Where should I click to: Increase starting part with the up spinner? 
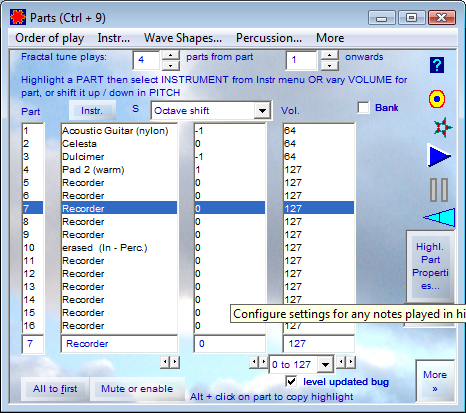click(x=329, y=55)
